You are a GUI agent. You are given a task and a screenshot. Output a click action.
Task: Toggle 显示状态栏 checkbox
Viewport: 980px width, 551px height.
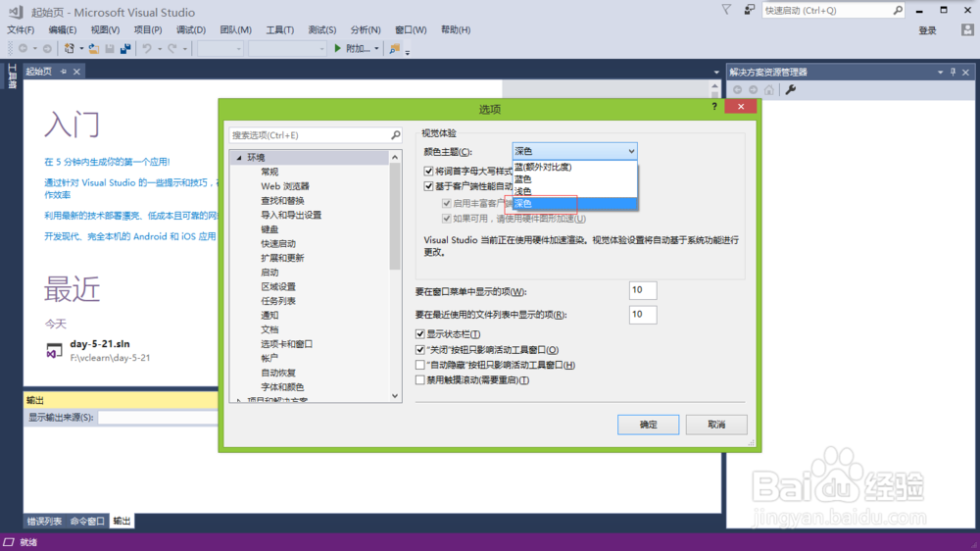[x=420, y=334]
